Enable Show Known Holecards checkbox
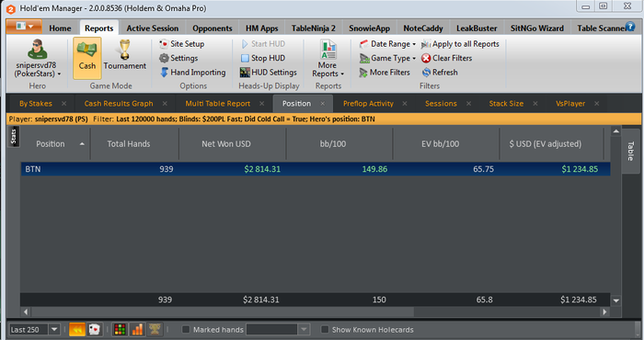 [x=325, y=329]
